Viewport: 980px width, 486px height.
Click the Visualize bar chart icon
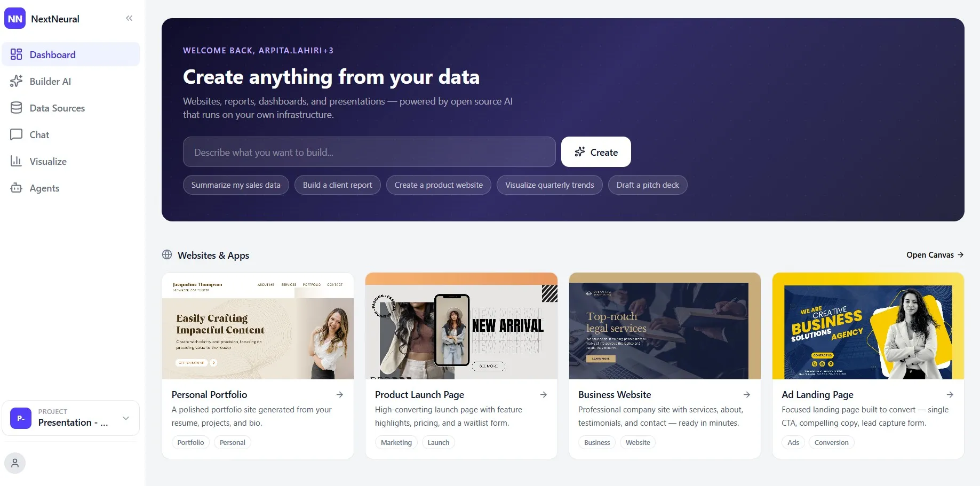pyautogui.click(x=17, y=161)
